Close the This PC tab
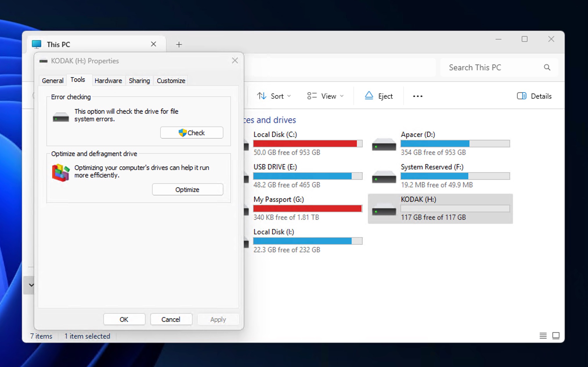588x367 pixels. click(x=154, y=44)
